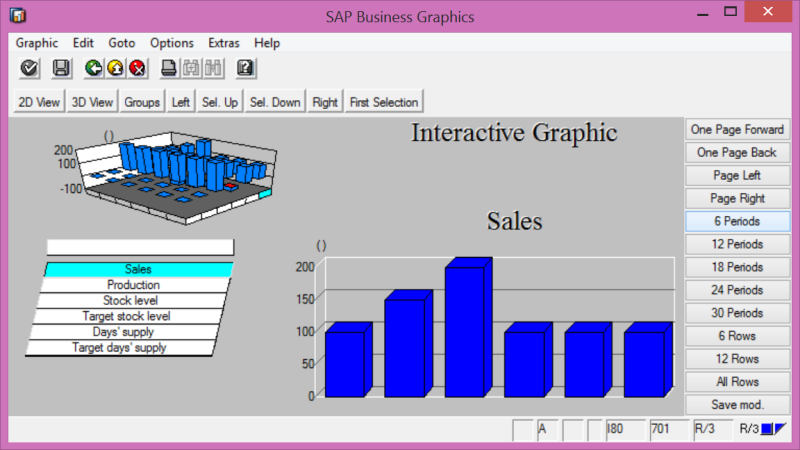Select the Production row in the list
Image resolution: width=800 pixels, height=450 pixels.
[134, 285]
